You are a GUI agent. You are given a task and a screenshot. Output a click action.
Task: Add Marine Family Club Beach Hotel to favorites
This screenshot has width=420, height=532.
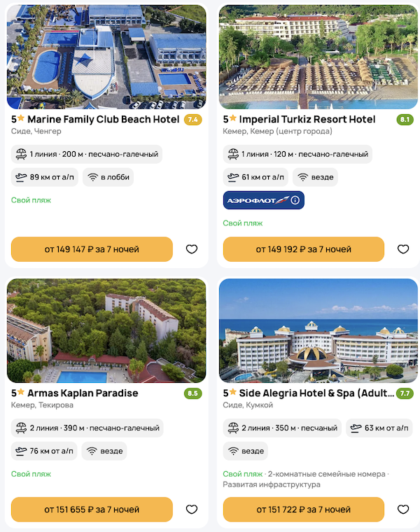[192, 249]
